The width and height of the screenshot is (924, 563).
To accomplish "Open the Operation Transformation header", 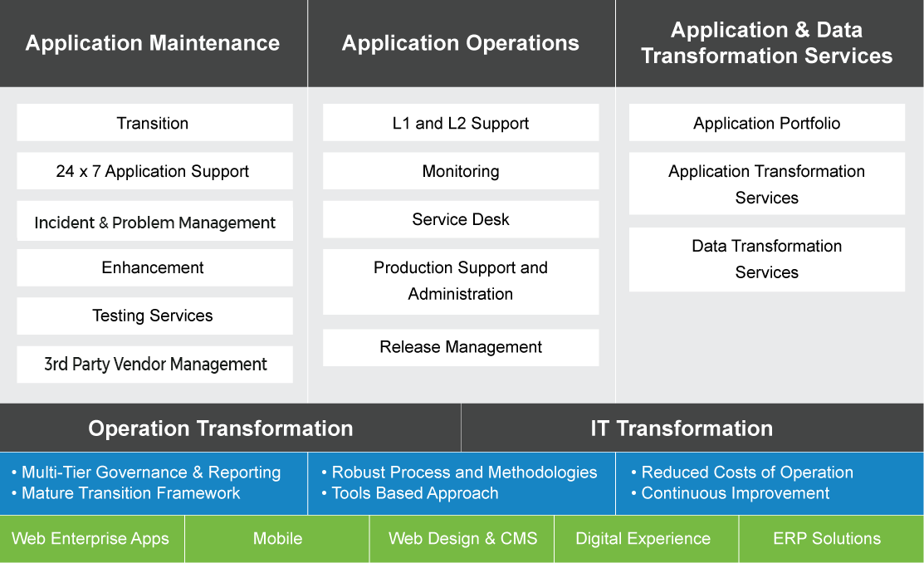I will pyautogui.click(x=221, y=428).
